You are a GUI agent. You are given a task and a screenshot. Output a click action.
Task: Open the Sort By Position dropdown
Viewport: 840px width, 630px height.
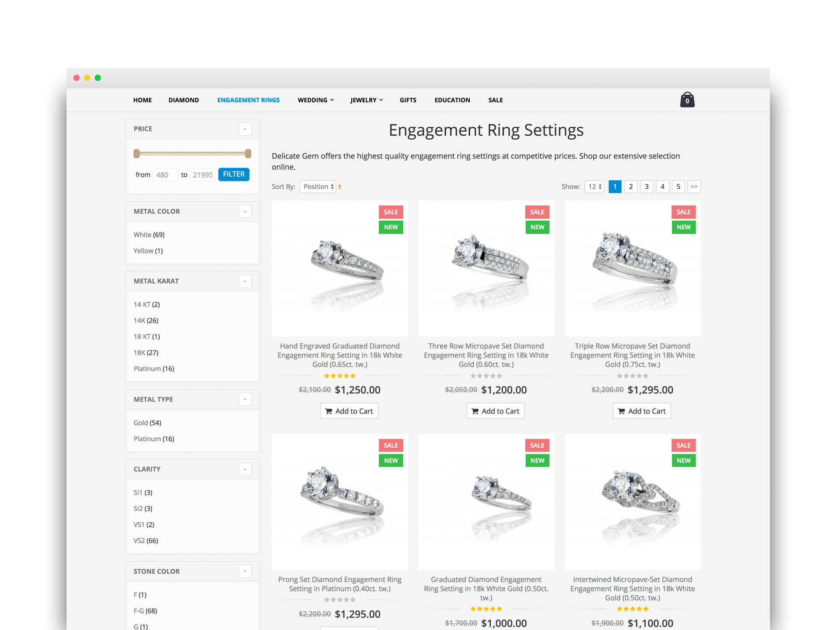318,187
